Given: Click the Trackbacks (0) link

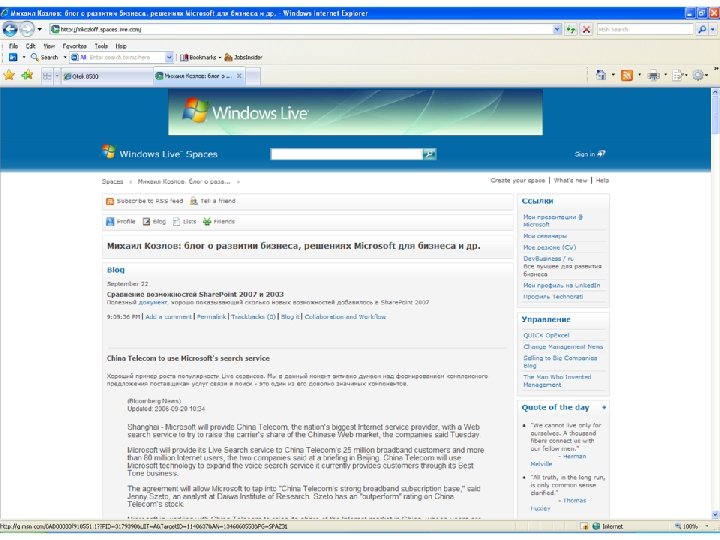Looking at the screenshot, I should coord(253,317).
